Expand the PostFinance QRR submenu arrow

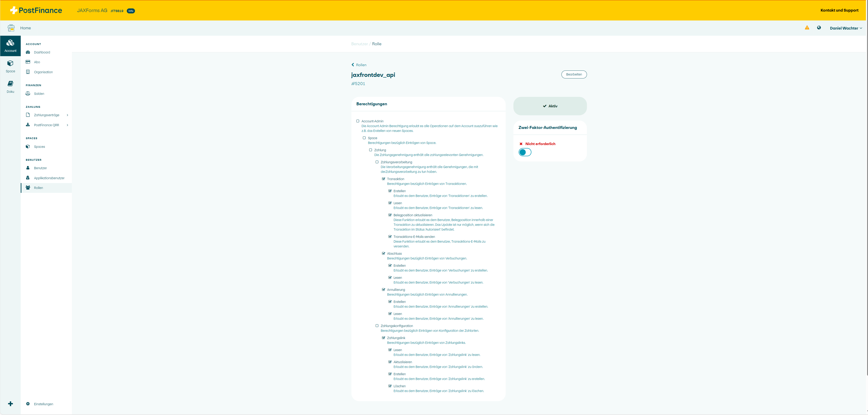[67, 125]
